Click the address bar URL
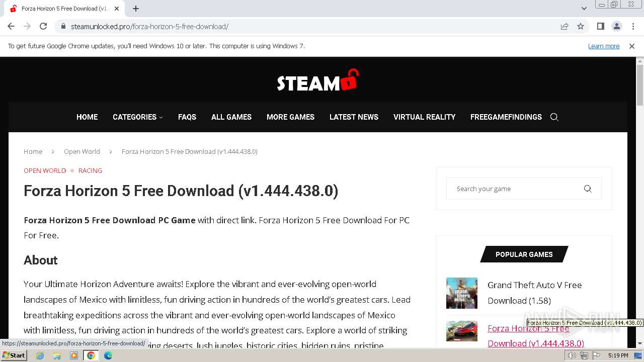Viewport: 644px width, 362px height. [149, 26]
